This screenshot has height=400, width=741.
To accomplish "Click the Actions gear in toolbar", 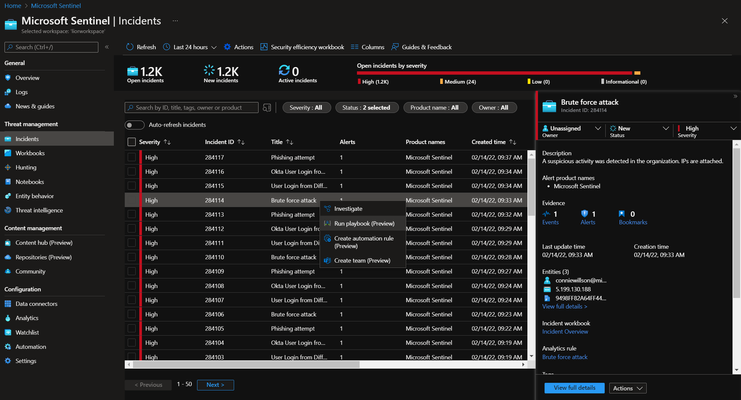I will tap(227, 47).
